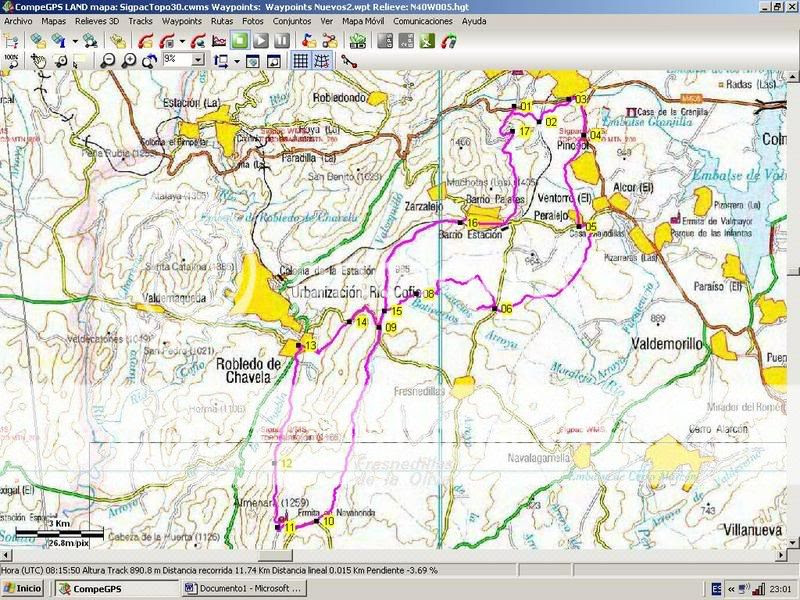This screenshot has width=800, height=600.
Task: Open the Ver menu
Action: coord(327,21)
